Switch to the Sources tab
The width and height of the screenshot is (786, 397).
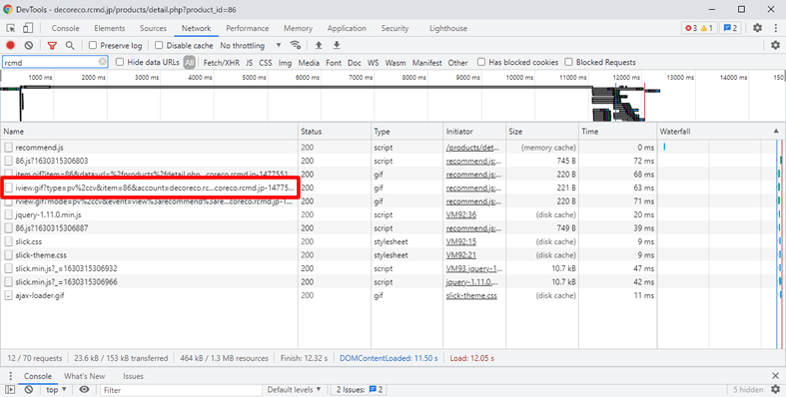(x=153, y=28)
